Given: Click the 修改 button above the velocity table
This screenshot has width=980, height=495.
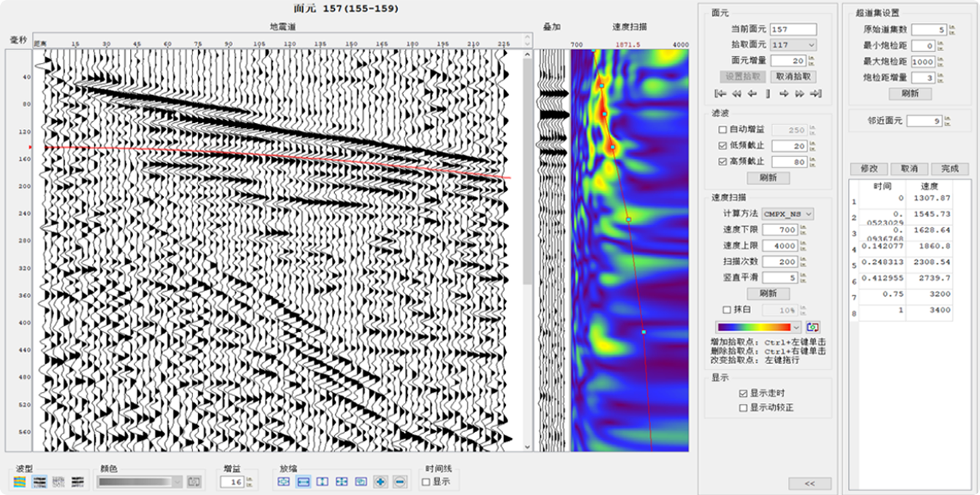Looking at the screenshot, I should (x=869, y=169).
